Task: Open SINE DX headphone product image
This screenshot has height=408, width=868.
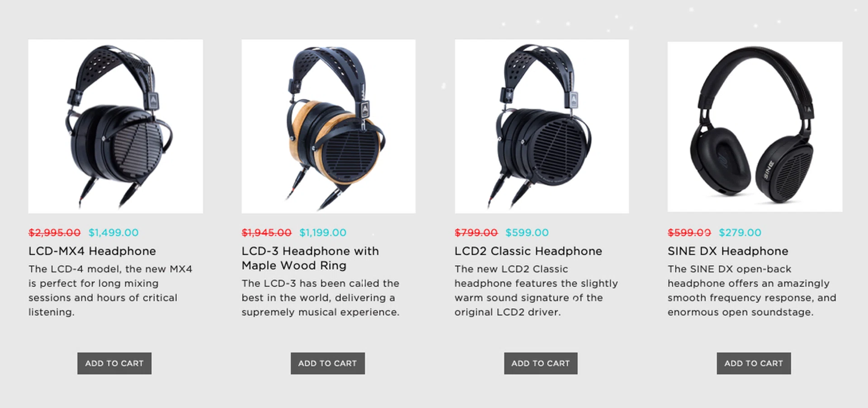Action: click(x=755, y=127)
